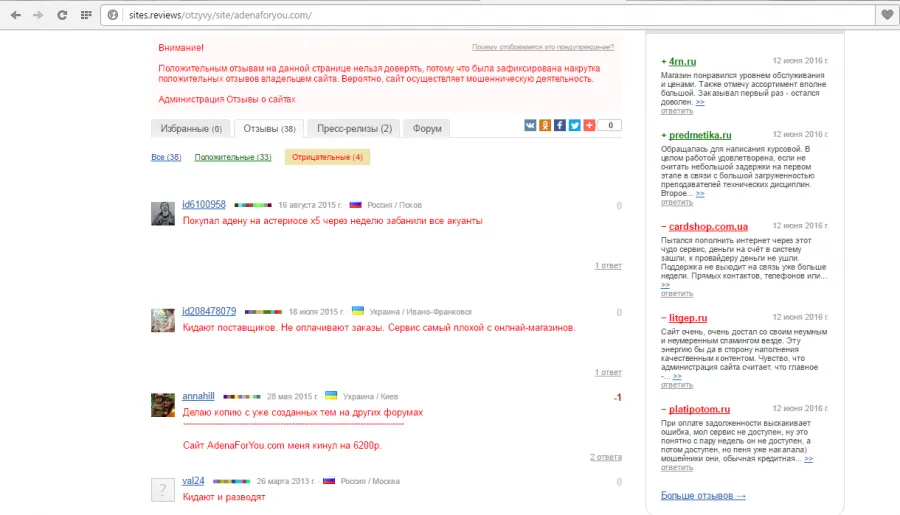Filter by Положительные (33) reviews
The image size is (900, 515).
232,157
